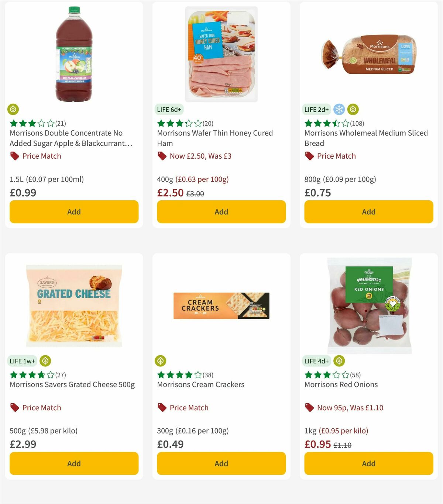Screen dimensions: 443x504
Task: Select the Price Match tag icon under the grated cheese
Action: click(x=15, y=408)
